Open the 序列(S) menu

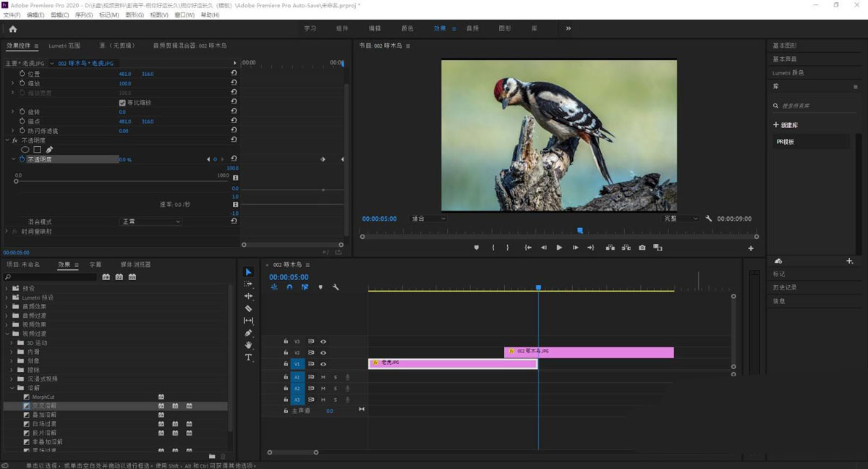click(x=84, y=14)
